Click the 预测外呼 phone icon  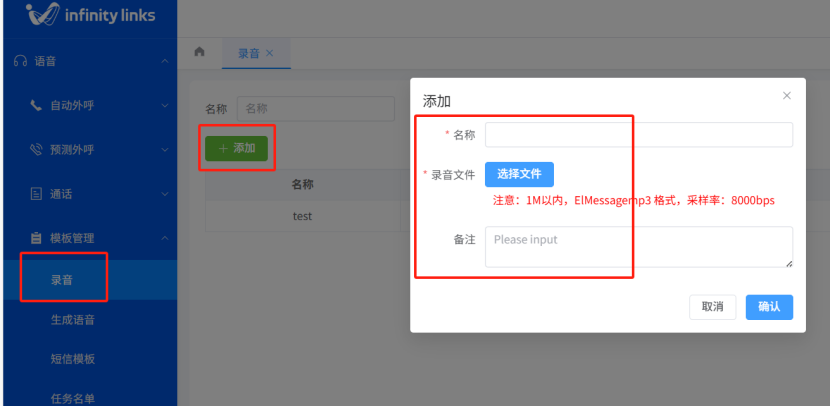36,149
